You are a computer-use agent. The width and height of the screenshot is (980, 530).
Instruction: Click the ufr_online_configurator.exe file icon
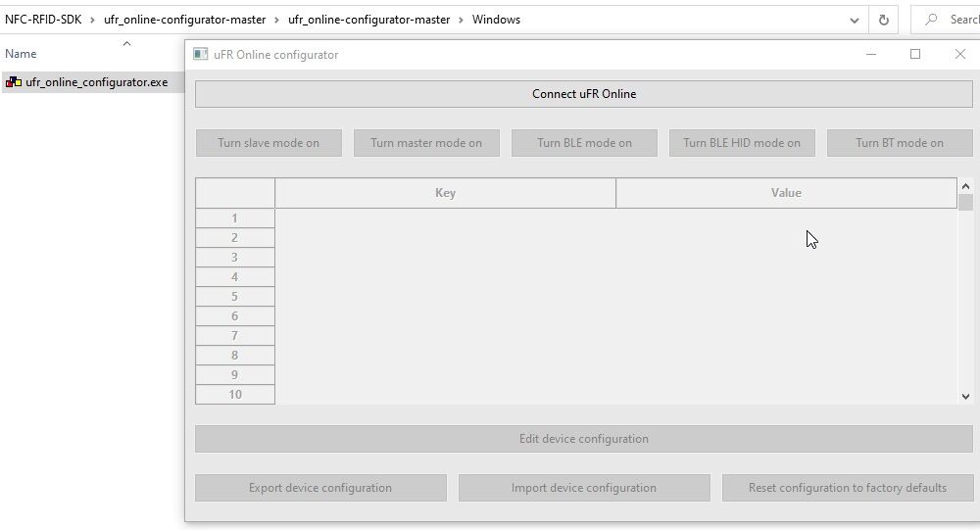(14, 82)
